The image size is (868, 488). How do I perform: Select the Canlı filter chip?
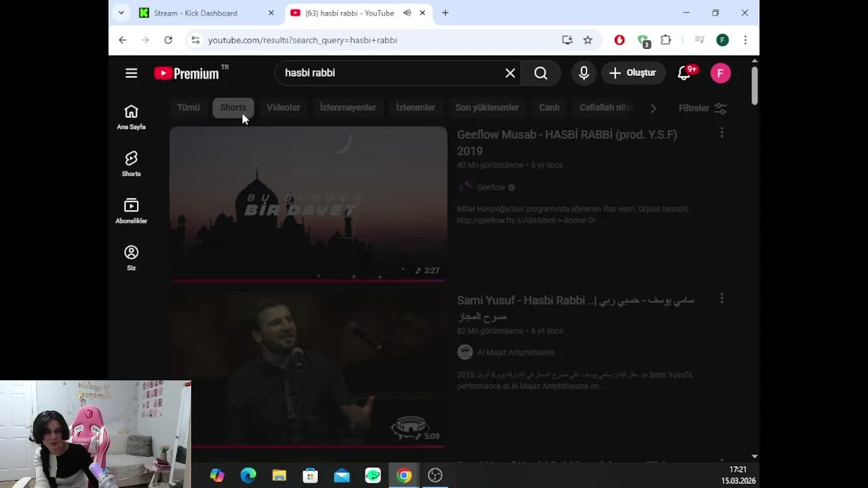[549, 108]
